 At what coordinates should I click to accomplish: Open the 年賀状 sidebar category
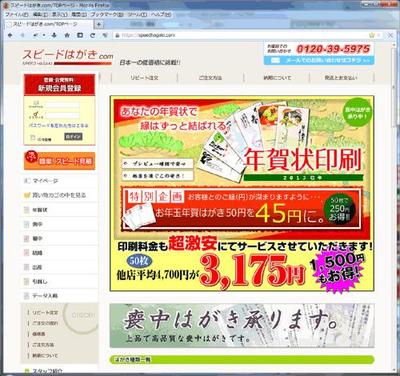40,210
